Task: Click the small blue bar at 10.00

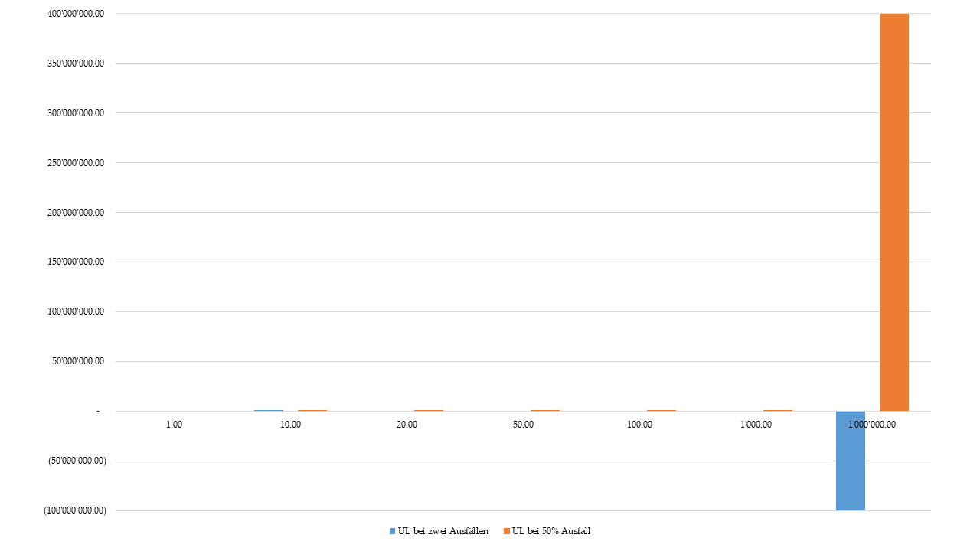Action: pyautogui.click(x=269, y=410)
